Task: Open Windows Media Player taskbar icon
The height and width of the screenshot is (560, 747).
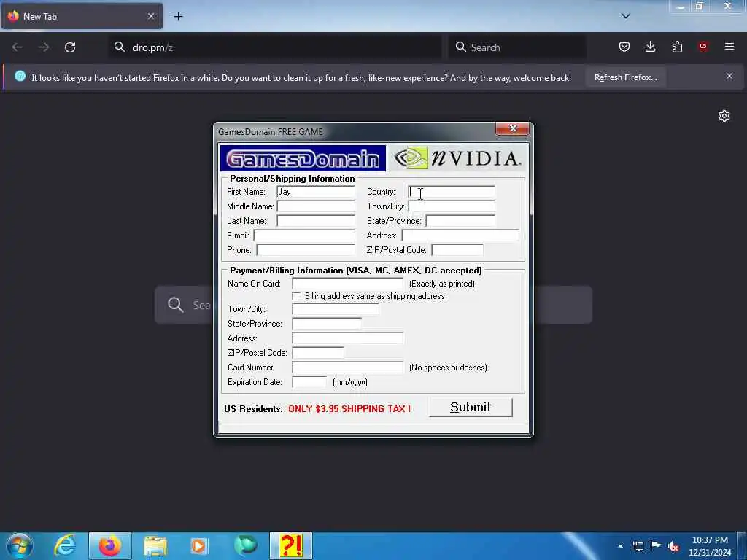Action: [x=199, y=545]
